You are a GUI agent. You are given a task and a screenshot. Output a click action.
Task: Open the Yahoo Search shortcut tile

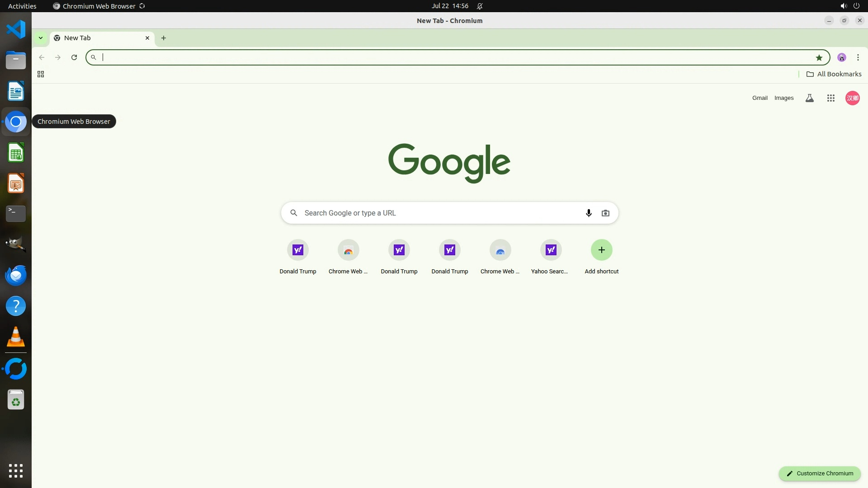coord(551,250)
